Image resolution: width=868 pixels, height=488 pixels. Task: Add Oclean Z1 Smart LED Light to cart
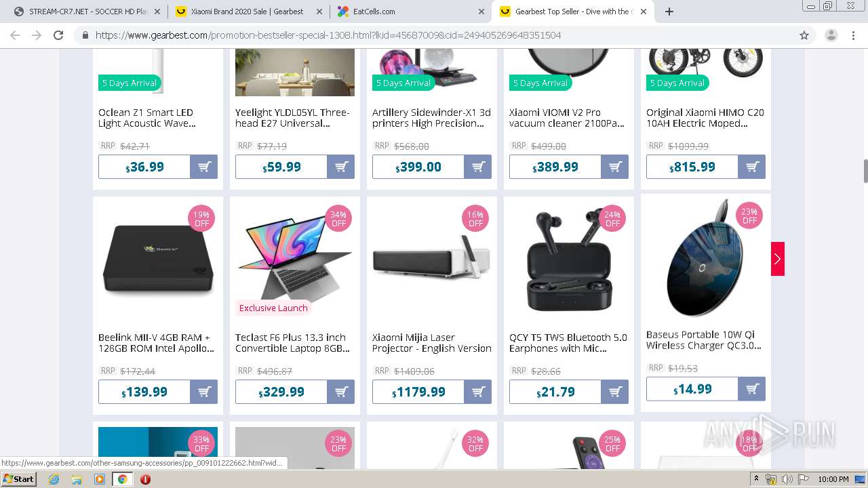(204, 167)
